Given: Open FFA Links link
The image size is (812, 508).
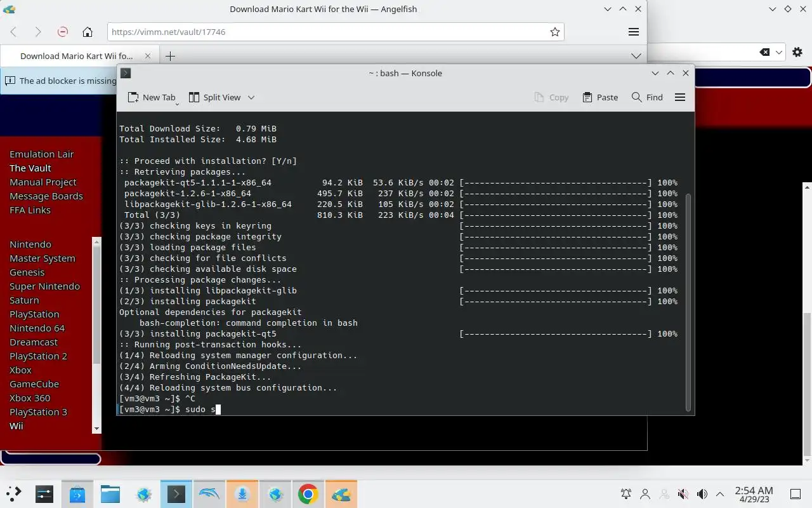Looking at the screenshot, I should [30, 210].
